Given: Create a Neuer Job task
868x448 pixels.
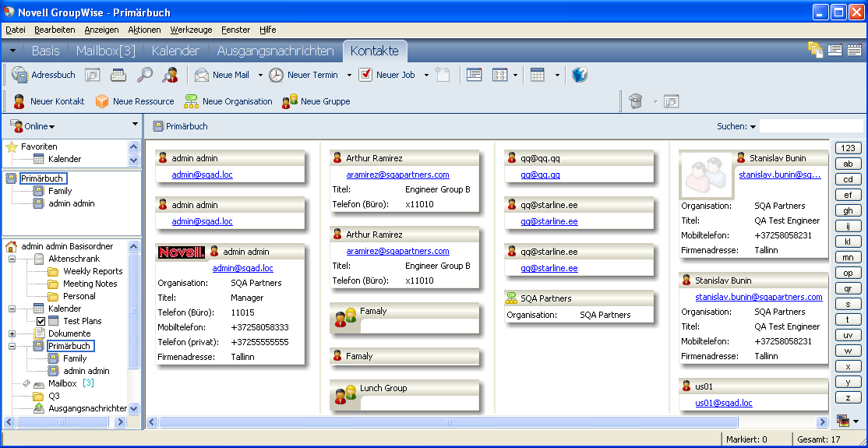Looking at the screenshot, I should click(x=386, y=75).
